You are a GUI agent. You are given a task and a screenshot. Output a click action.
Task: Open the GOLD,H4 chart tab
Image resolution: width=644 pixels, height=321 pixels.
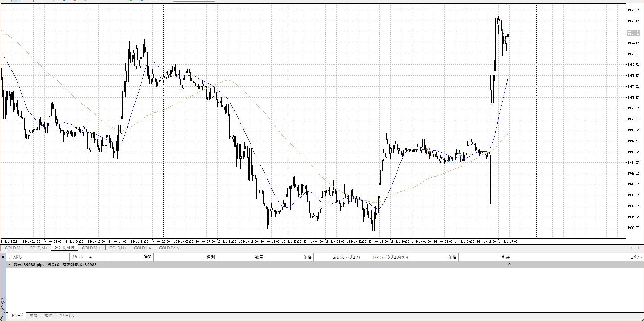(142, 248)
